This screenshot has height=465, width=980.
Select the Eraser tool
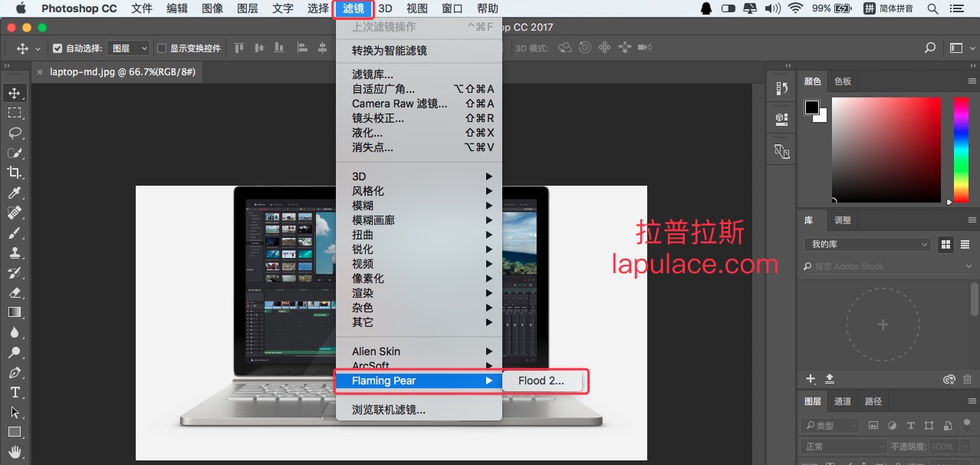[15, 292]
